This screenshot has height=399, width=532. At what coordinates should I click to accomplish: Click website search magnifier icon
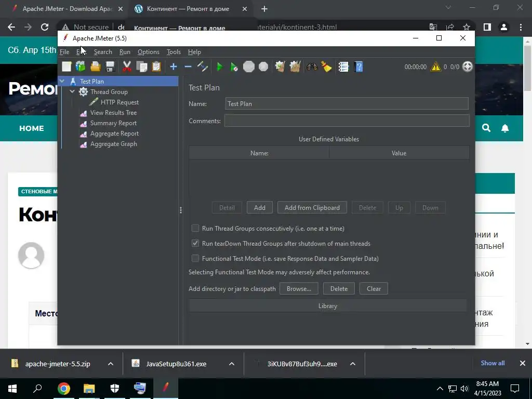tap(486, 128)
